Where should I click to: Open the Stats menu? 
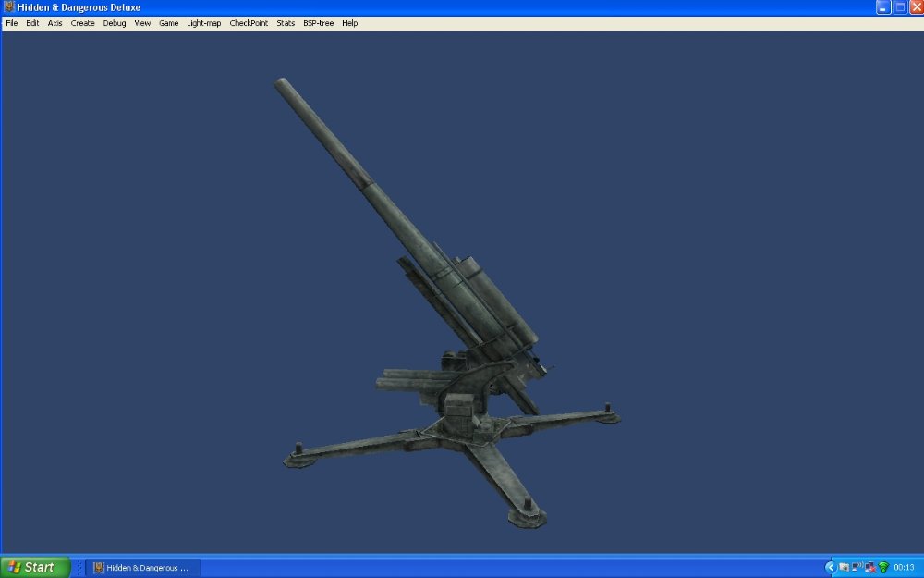coord(286,23)
